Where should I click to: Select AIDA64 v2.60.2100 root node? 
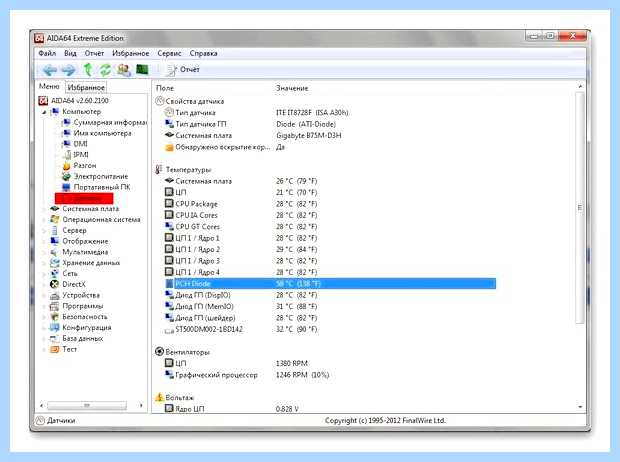coord(79,100)
